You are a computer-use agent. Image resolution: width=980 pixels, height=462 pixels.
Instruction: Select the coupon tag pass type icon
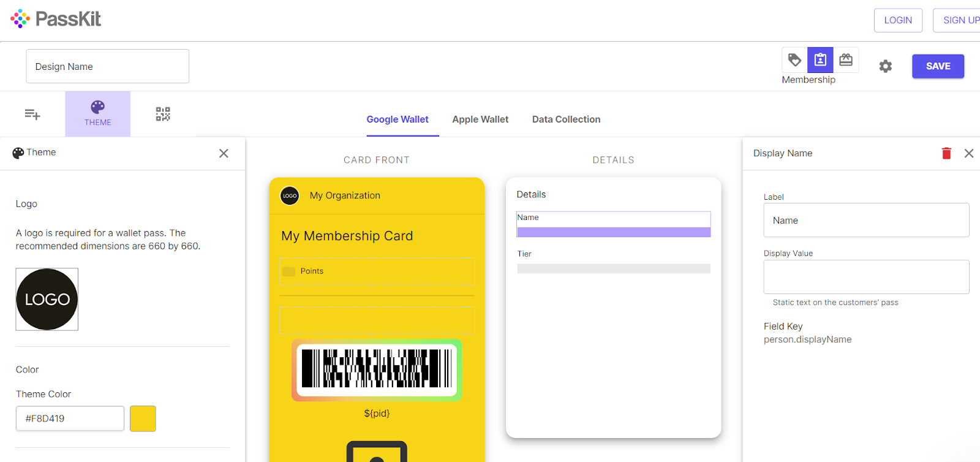click(x=794, y=60)
